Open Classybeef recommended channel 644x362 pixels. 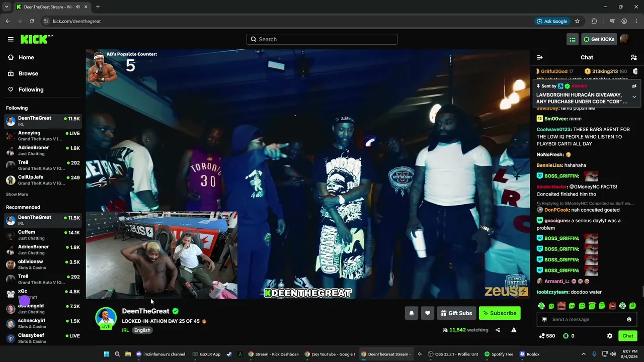point(43,338)
